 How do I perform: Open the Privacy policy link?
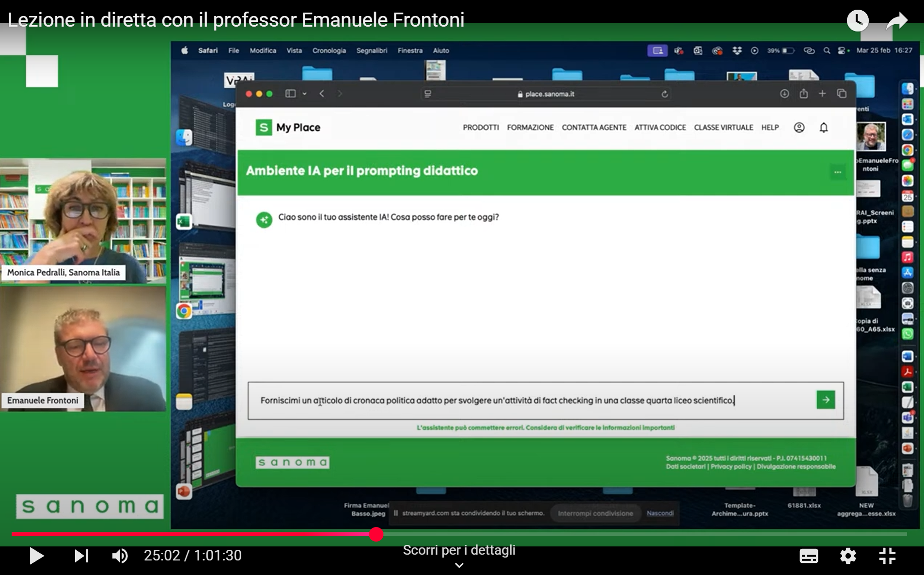731,466
